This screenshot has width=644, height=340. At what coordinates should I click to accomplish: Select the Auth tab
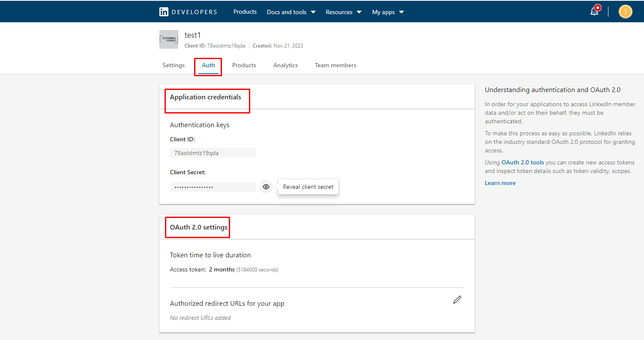[x=208, y=65]
